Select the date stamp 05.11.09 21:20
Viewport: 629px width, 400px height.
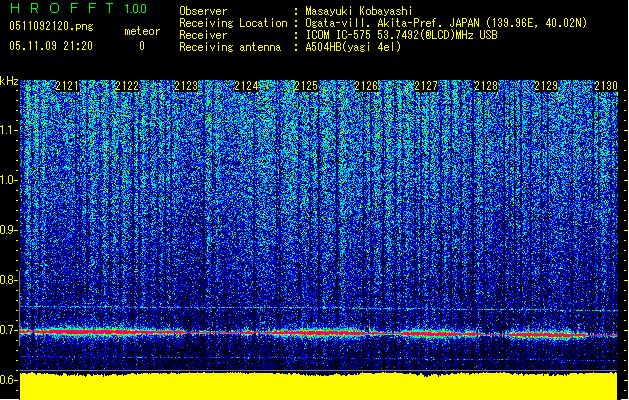point(51,46)
